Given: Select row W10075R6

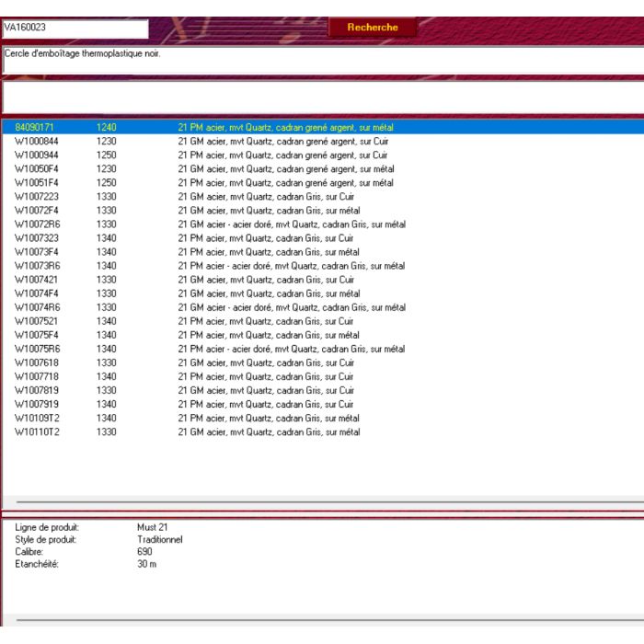Looking at the screenshot, I should [323, 349].
